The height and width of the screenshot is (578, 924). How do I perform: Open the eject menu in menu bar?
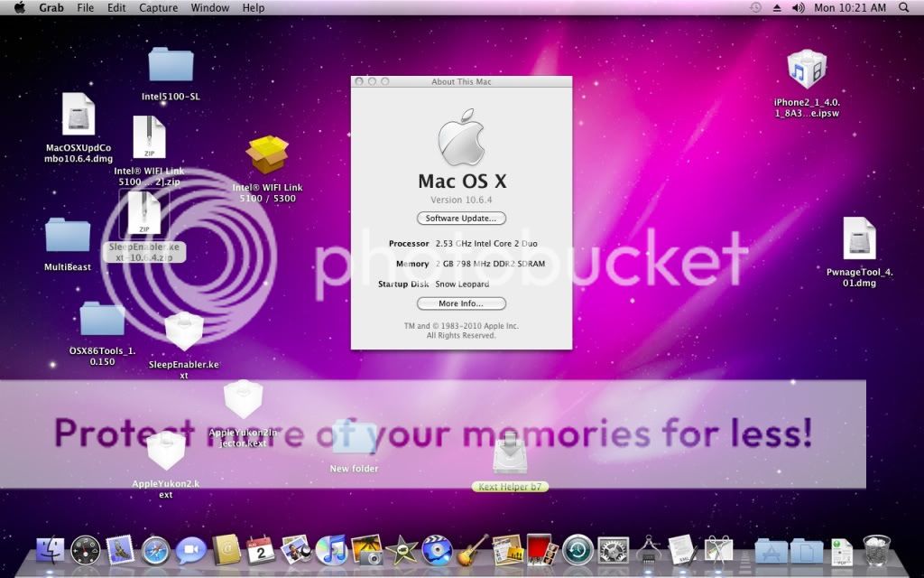[777, 8]
